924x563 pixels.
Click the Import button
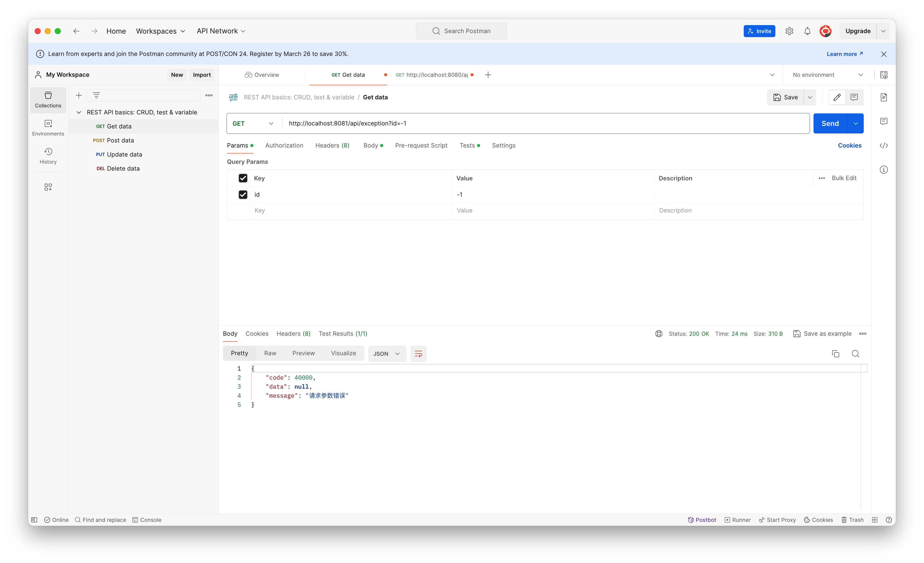[x=202, y=75]
